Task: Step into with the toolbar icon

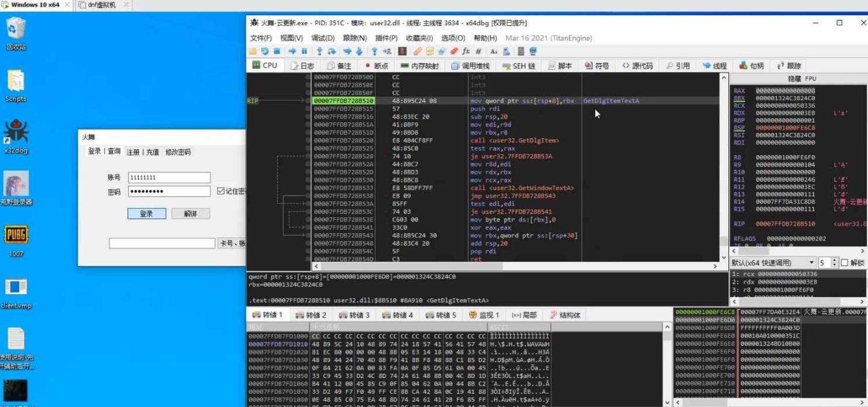Action: tap(319, 51)
